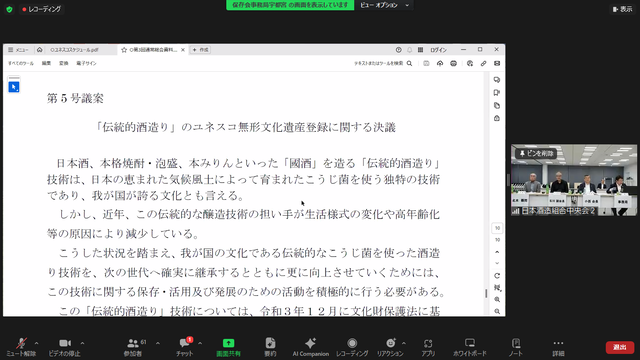Open page display fit options

[x=497, y=287]
